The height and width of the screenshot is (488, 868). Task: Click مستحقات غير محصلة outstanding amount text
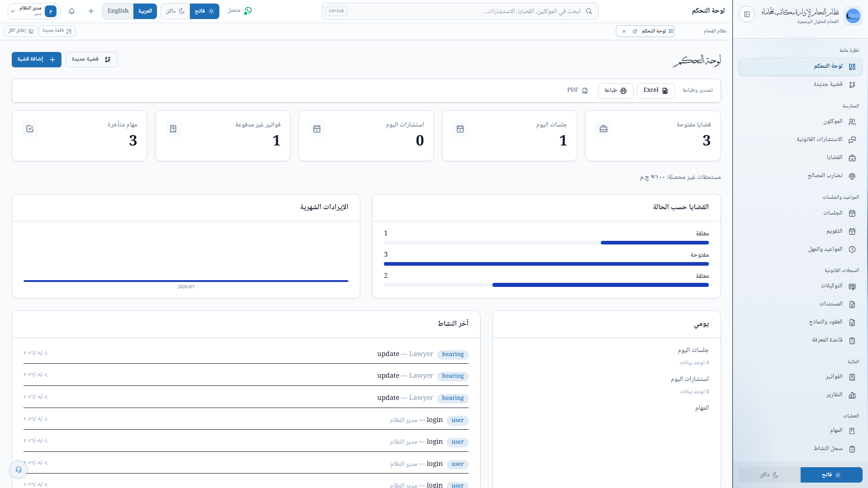tap(680, 177)
